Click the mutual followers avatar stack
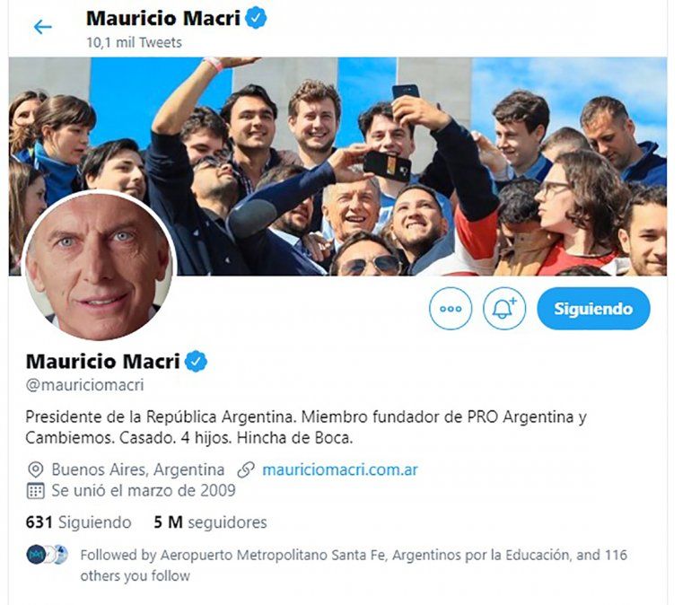Image resolution: width=700 pixels, height=605 pixels. click(47, 555)
